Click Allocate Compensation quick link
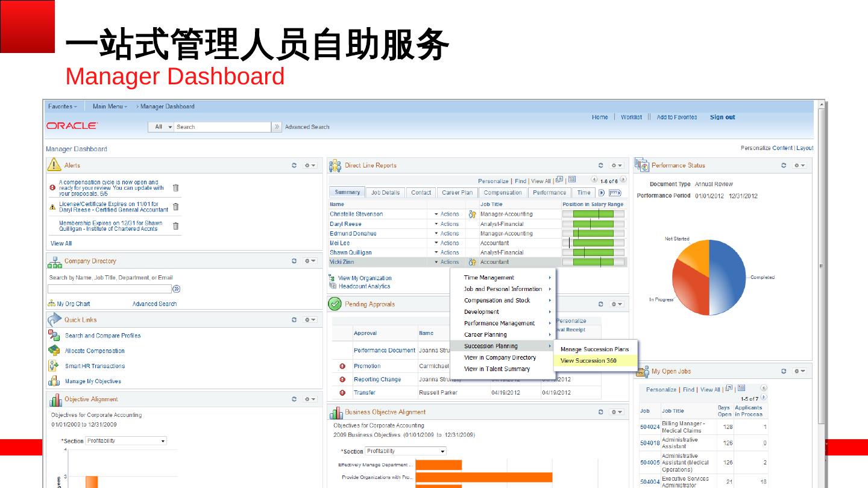 95,351
